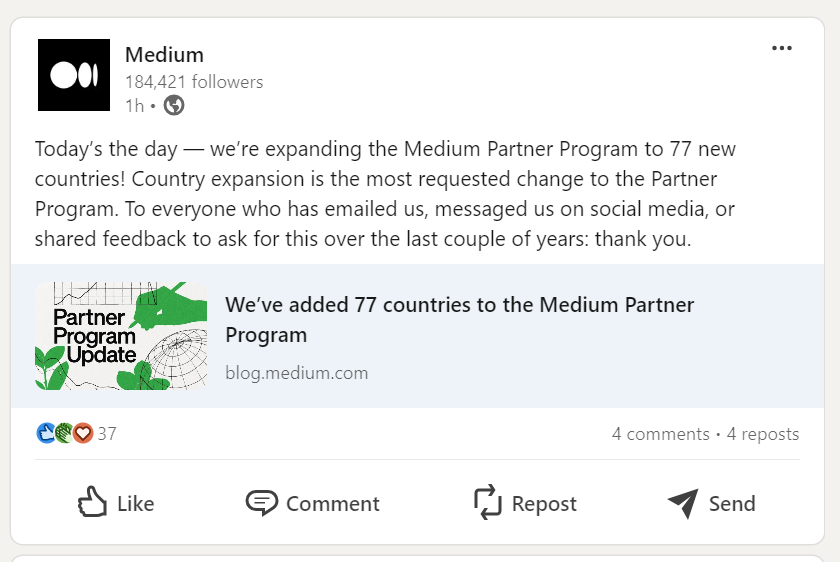Click the blue like reaction icon
This screenshot has height=562, width=840.
click(x=46, y=433)
